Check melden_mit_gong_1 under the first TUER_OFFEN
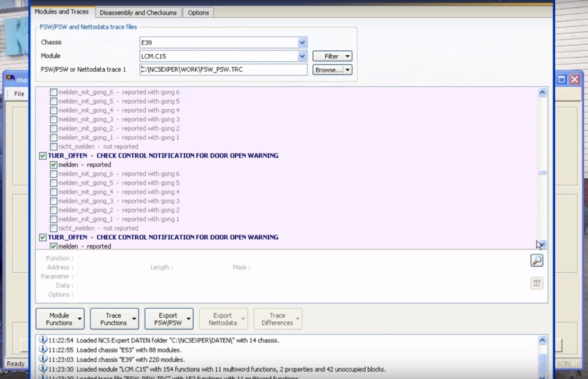This screenshot has height=379, width=588. tap(54, 220)
